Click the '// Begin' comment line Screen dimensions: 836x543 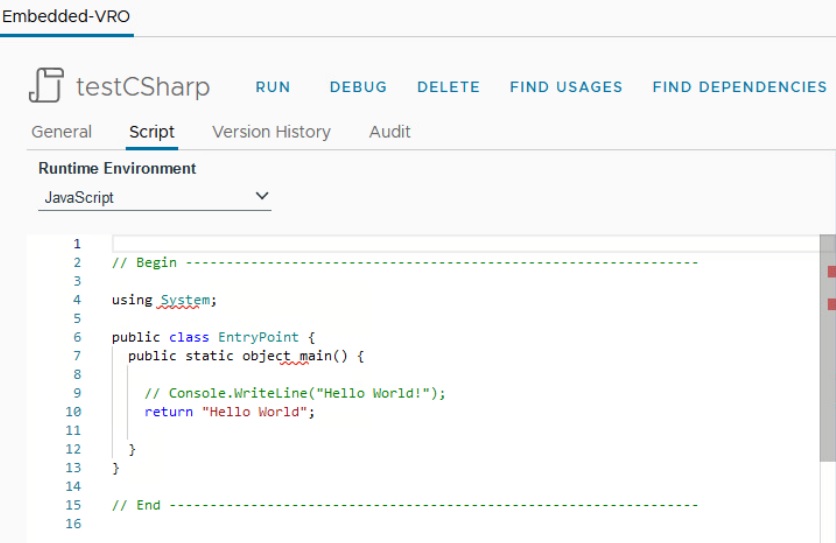point(405,262)
